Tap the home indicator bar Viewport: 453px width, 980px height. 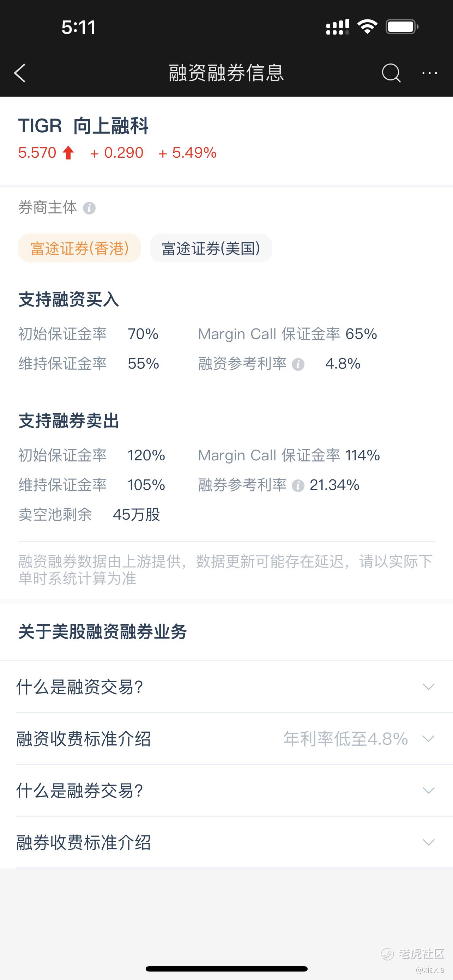pyautogui.click(x=226, y=969)
